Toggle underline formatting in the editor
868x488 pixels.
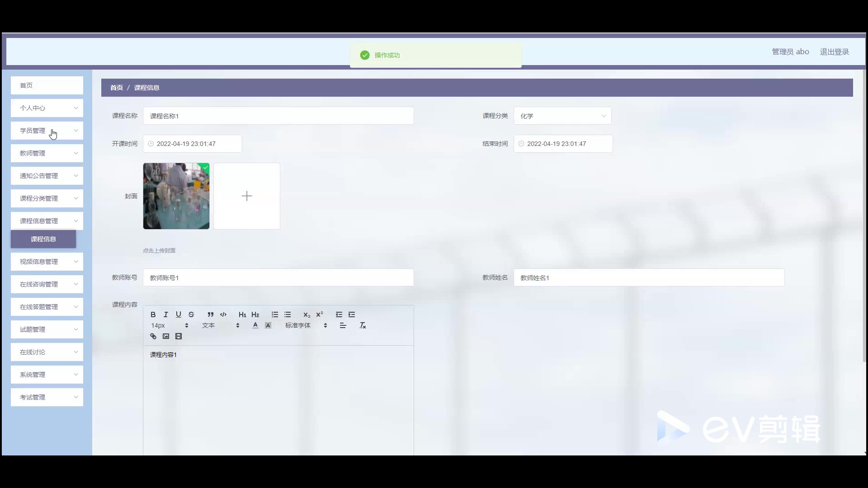coord(179,314)
